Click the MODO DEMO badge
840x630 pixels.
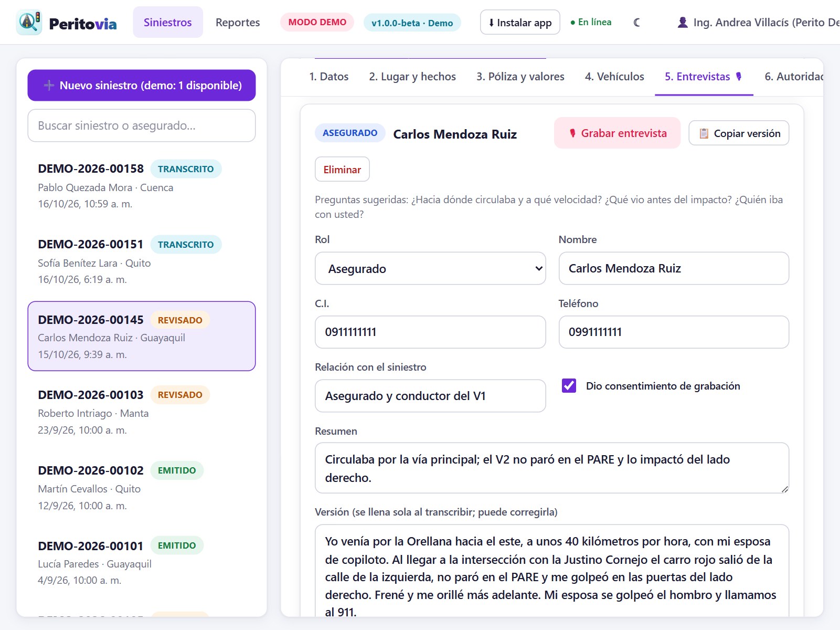tap(317, 22)
